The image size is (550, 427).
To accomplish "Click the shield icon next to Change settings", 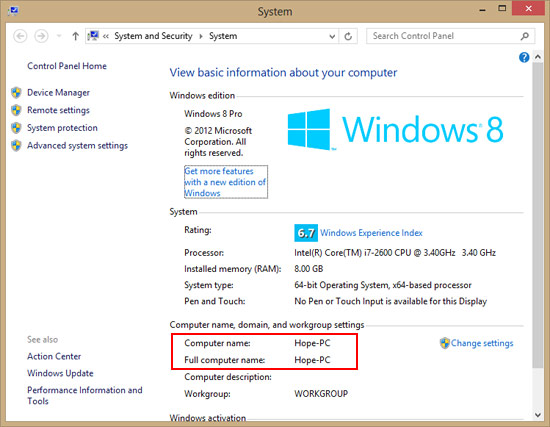I will [x=445, y=343].
